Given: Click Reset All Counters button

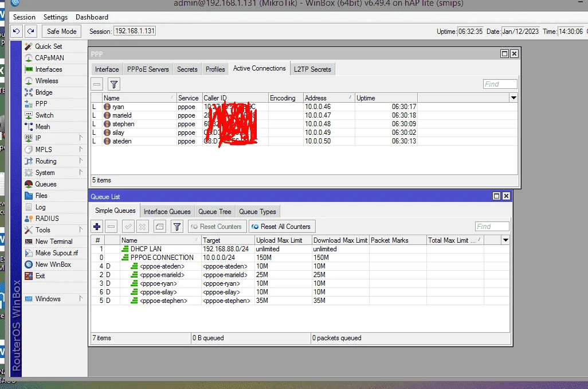Looking at the screenshot, I should click(282, 227).
